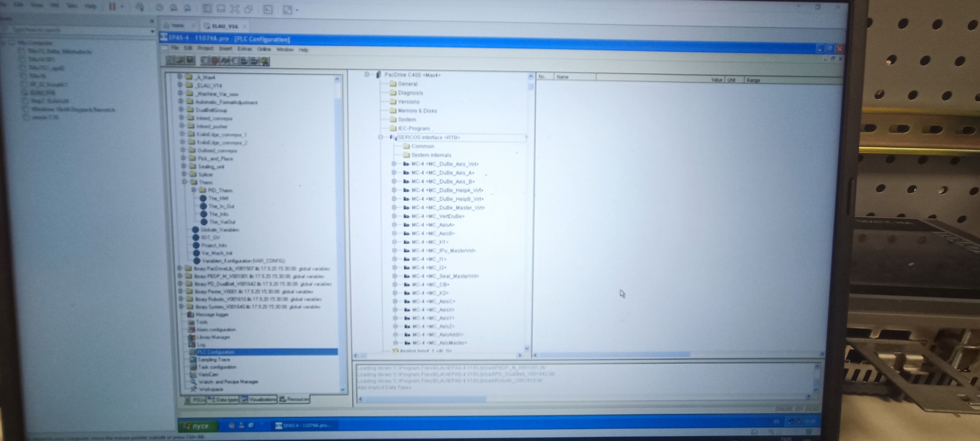
Task: Click VMware snapshot clock icon
Action: point(159,8)
